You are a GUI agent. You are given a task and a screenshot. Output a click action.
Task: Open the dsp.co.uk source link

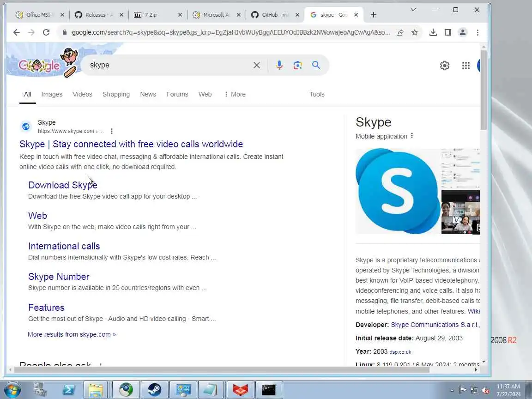[x=400, y=352]
